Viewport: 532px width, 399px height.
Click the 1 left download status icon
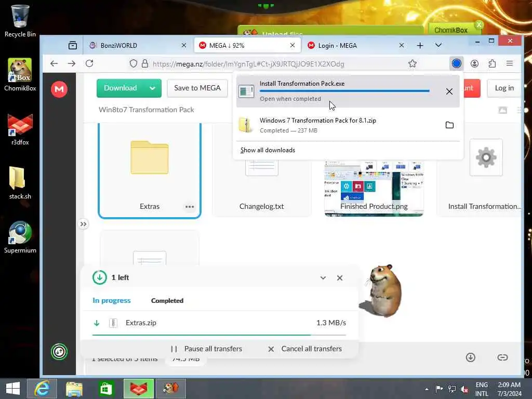[99, 277]
